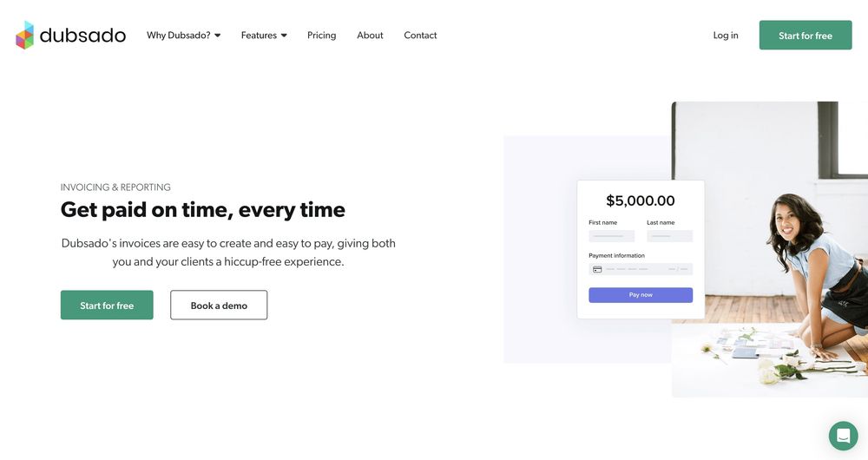Click the $5,000.00 invoice amount
Screen dimensions: 868x460
(x=640, y=200)
